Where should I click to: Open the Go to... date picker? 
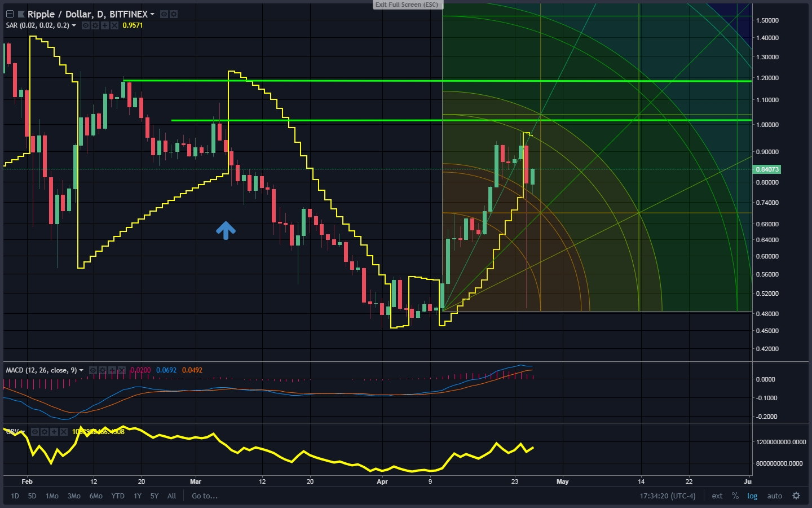click(205, 496)
